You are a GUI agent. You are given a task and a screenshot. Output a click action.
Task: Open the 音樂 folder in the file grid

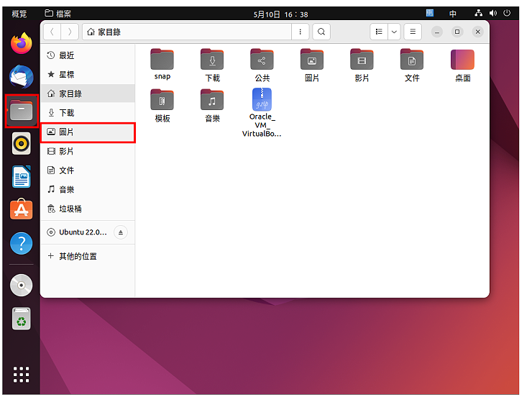pyautogui.click(x=212, y=106)
